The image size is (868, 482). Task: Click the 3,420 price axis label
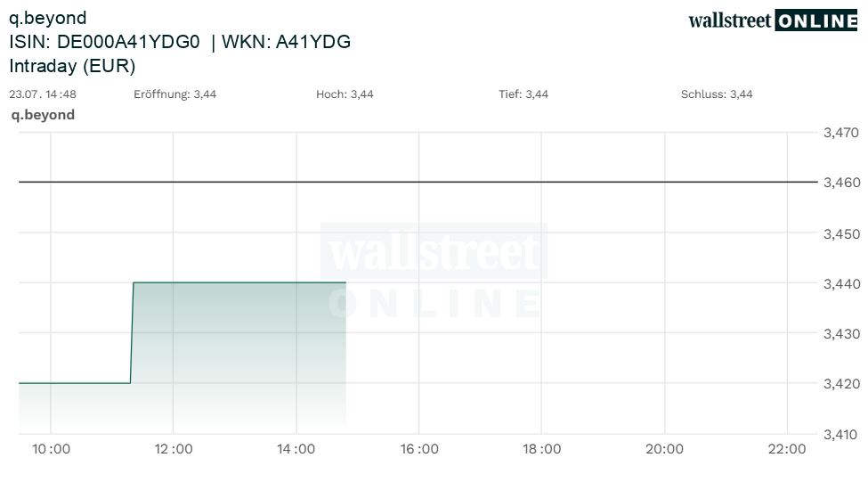tap(841, 383)
